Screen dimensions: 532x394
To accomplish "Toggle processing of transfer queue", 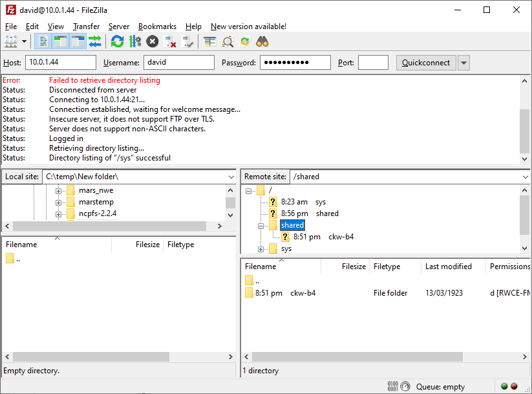I will pyautogui.click(x=135, y=42).
